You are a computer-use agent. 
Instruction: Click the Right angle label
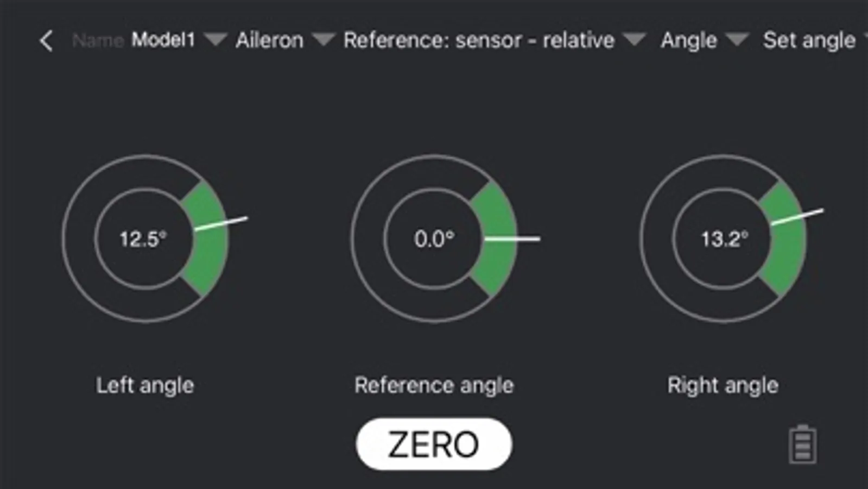point(723,385)
